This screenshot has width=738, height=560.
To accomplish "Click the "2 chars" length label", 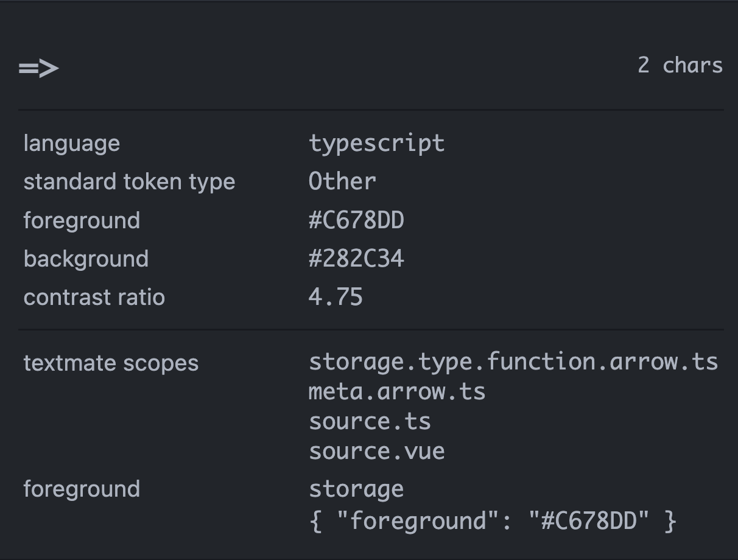I will click(x=680, y=65).
